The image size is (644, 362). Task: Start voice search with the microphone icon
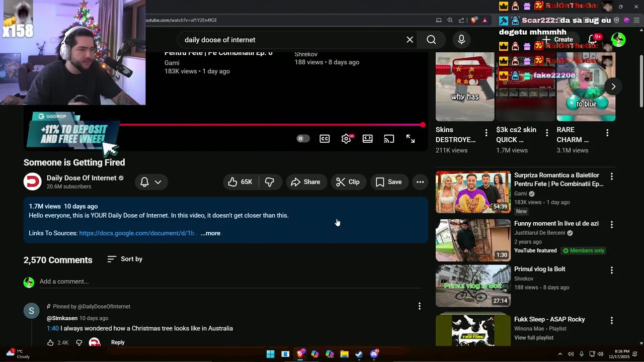tap(461, 40)
